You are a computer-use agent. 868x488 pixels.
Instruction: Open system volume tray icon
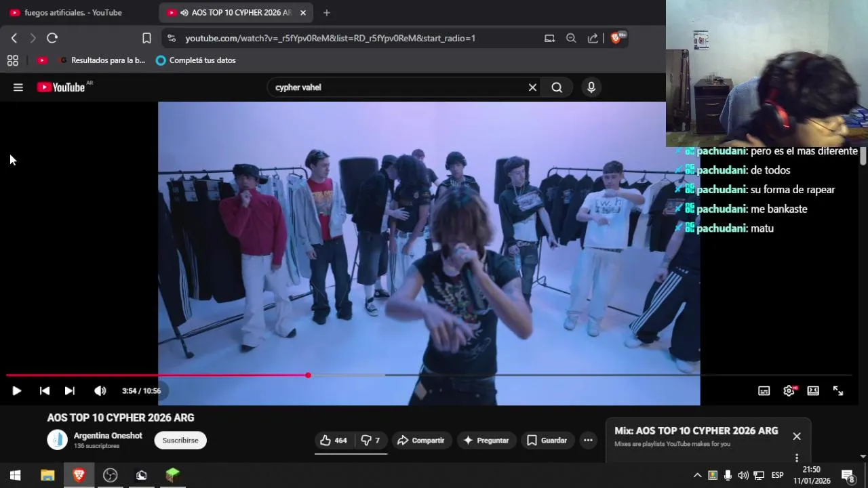(x=743, y=475)
